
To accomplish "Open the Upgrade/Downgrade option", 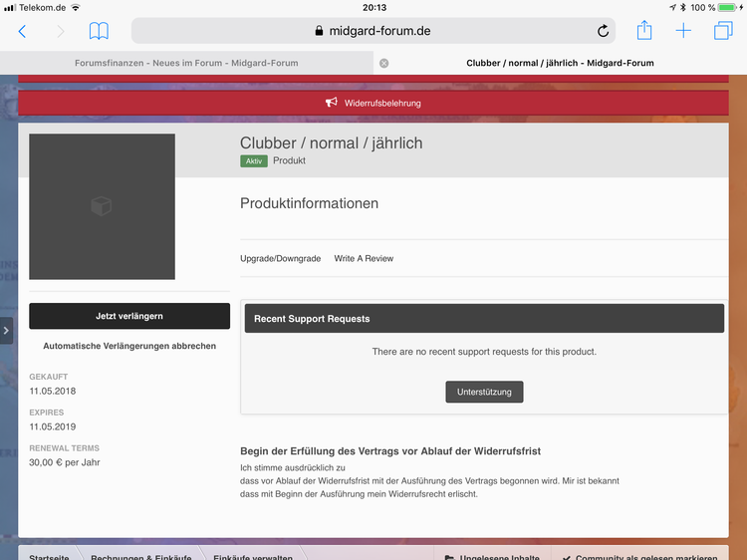I will 280,258.
